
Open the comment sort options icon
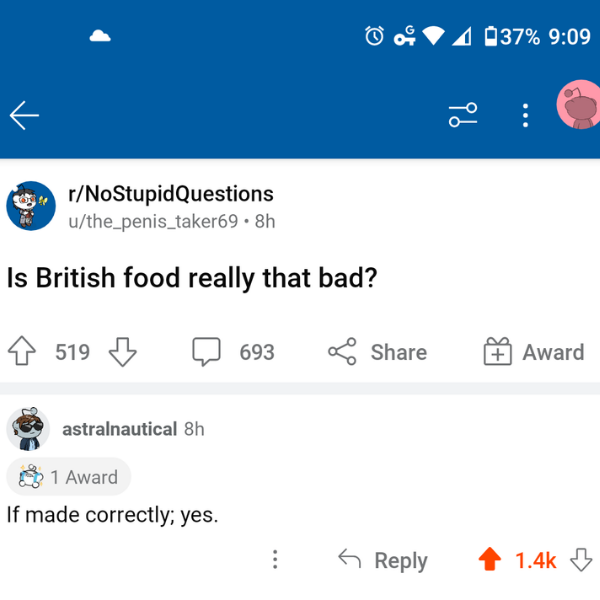tap(463, 114)
